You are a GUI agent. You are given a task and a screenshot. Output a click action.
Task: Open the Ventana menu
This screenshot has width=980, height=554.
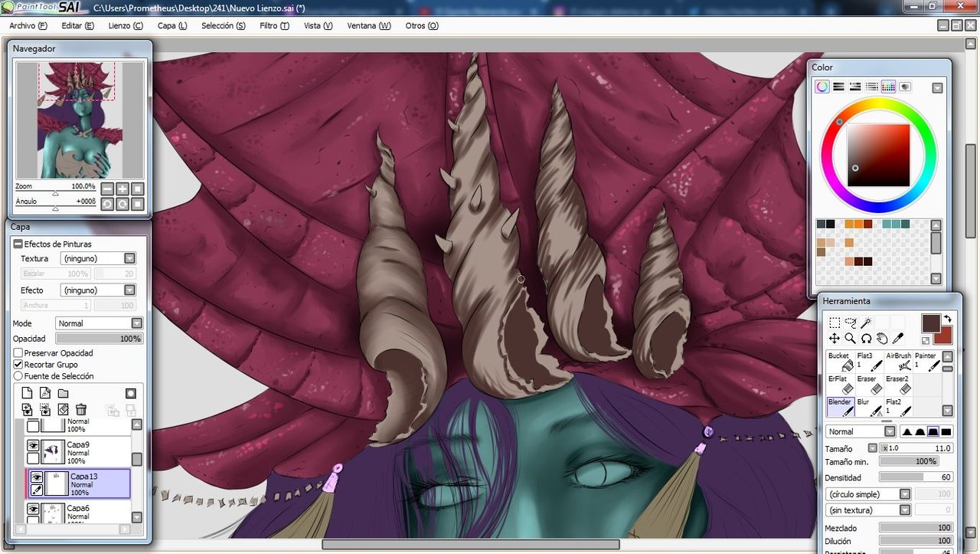[x=368, y=25]
